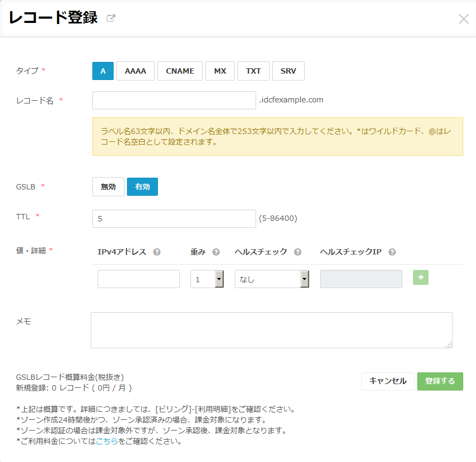Click the external link icon beside レコード登録
476x462 pixels.
(111, 19)
